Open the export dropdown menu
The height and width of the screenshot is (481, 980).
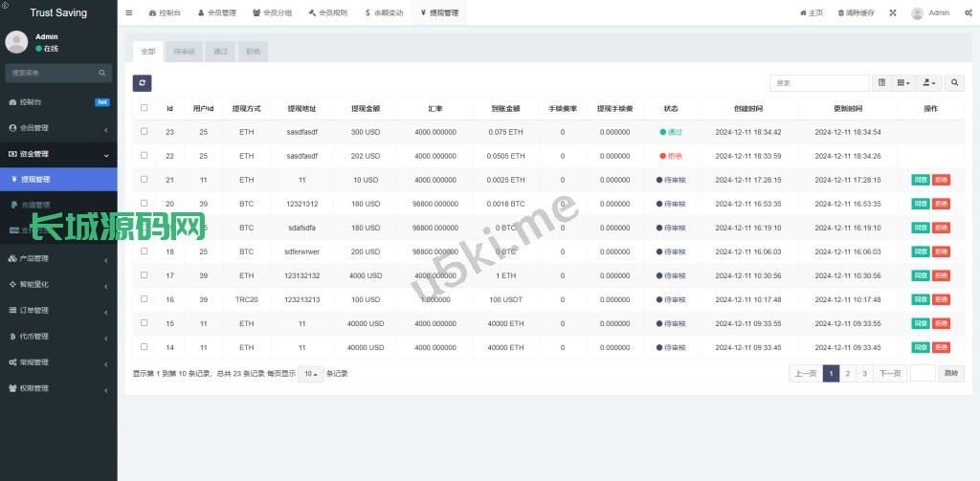click(x=929, y=83)
